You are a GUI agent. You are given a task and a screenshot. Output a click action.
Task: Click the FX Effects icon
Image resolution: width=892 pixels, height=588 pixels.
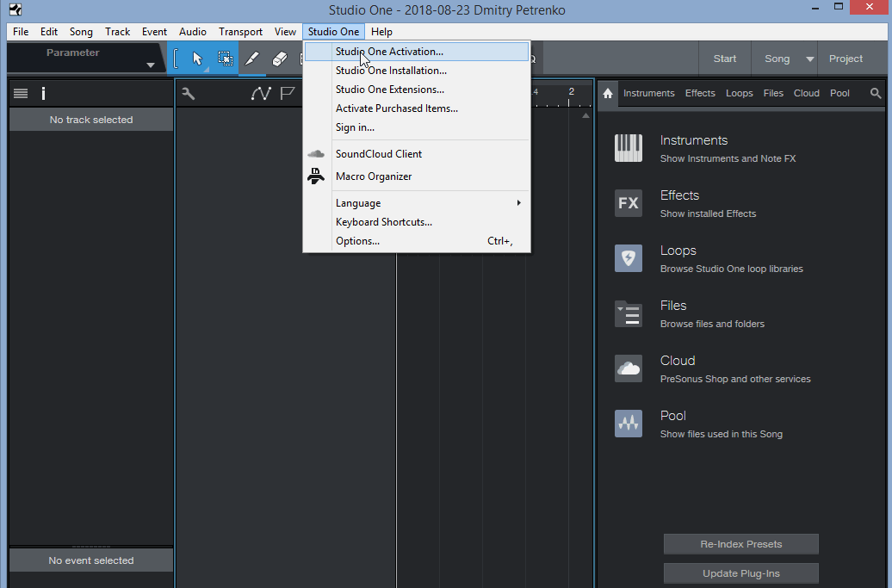tap(629, 203)
